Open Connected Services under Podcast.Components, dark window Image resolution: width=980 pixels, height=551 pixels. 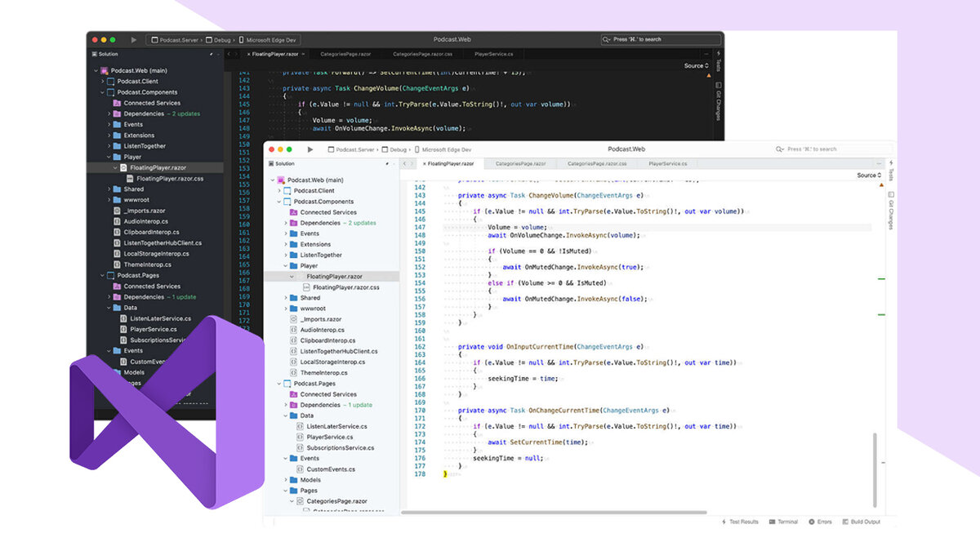pos(152,103)
